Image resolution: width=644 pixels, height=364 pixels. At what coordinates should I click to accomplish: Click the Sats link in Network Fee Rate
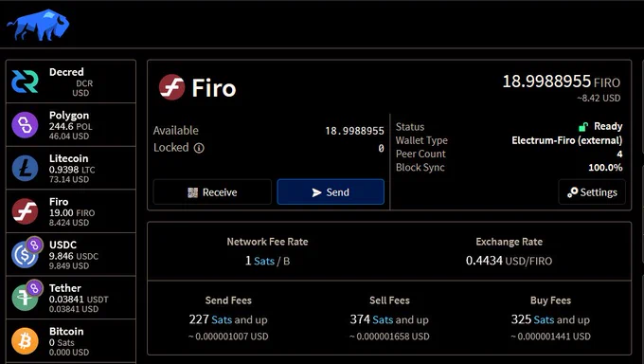(x=264, y=261)
